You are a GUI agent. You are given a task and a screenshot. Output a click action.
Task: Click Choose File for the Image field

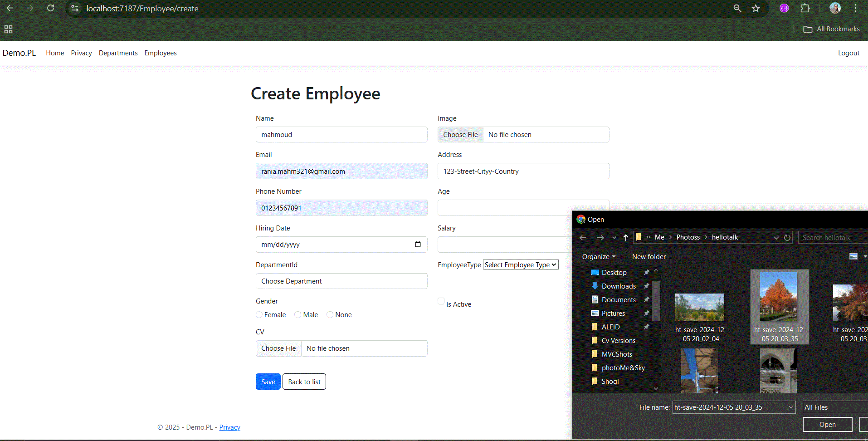(460, 135)
